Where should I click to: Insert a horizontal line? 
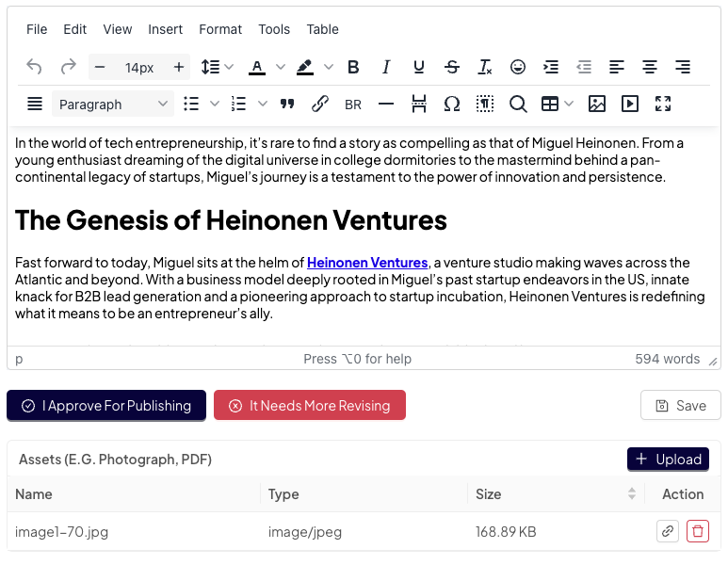pos(386,104)
